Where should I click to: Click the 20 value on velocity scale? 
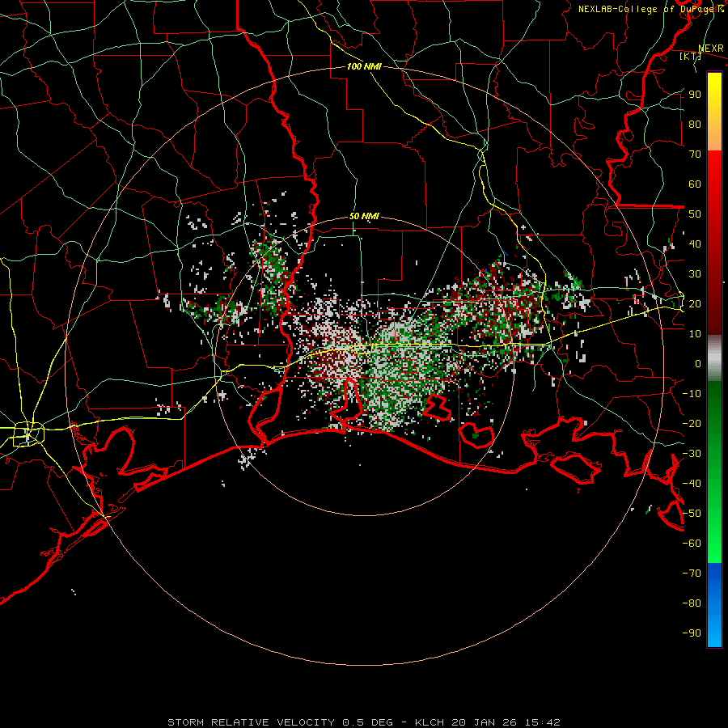click(695, 304)
